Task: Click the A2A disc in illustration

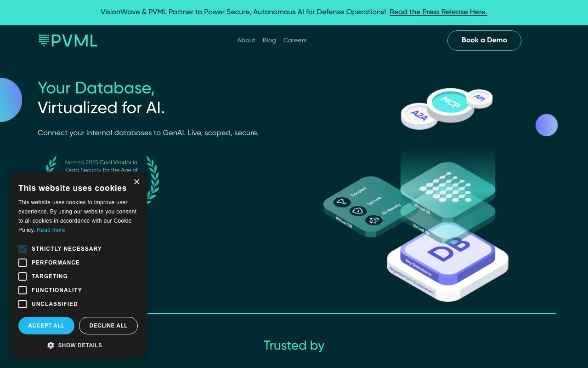Action: (x=419, y=115)
